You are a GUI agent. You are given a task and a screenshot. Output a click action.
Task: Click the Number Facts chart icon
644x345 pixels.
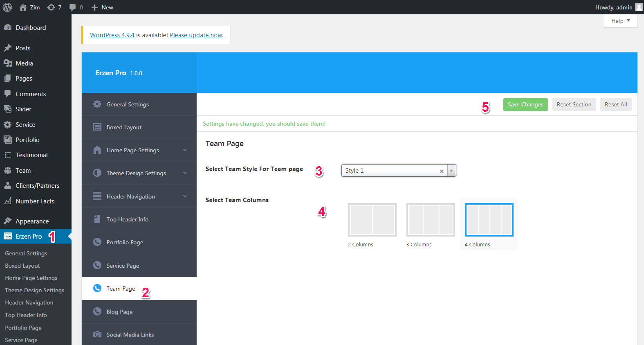[7, 201]
